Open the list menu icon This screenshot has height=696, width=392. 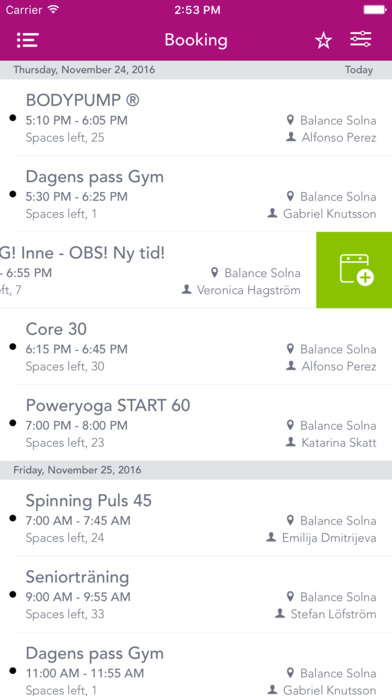point(28,40)
